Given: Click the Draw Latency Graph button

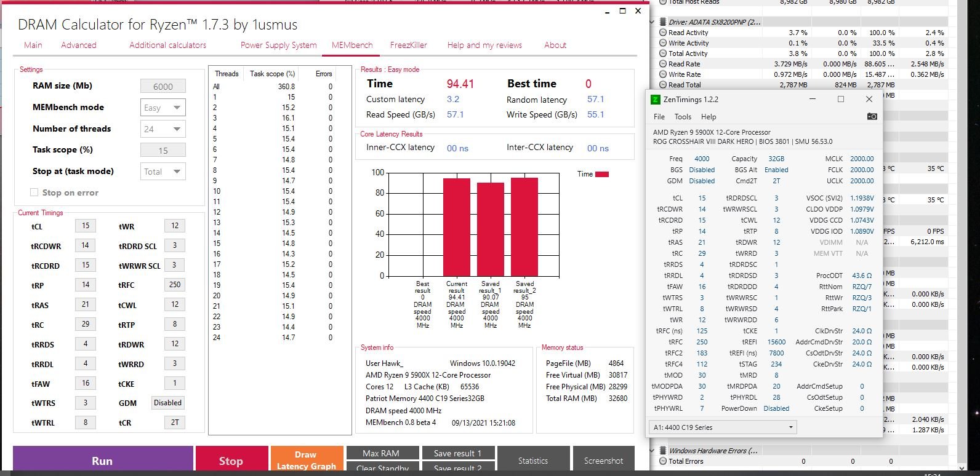Looking at the screenshot, I should [x=307, y=460].
